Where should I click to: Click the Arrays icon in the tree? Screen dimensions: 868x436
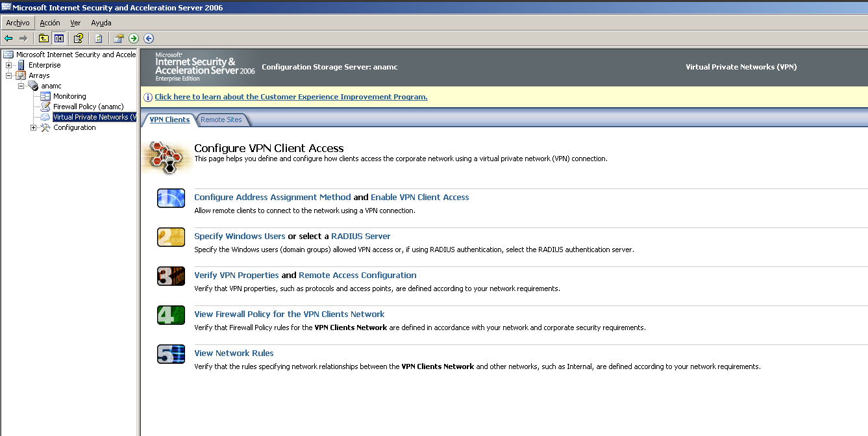coord(21,75)
